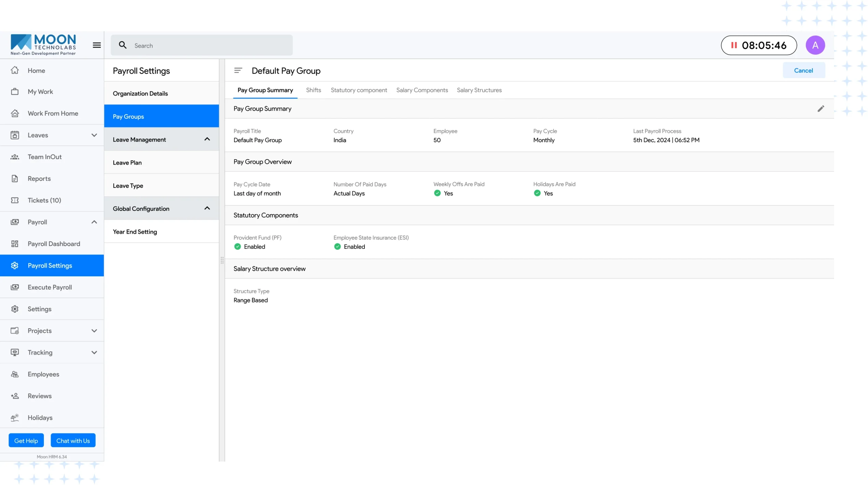
Task: View Tickets (10) in the sidebar
Action: [44, 200]
